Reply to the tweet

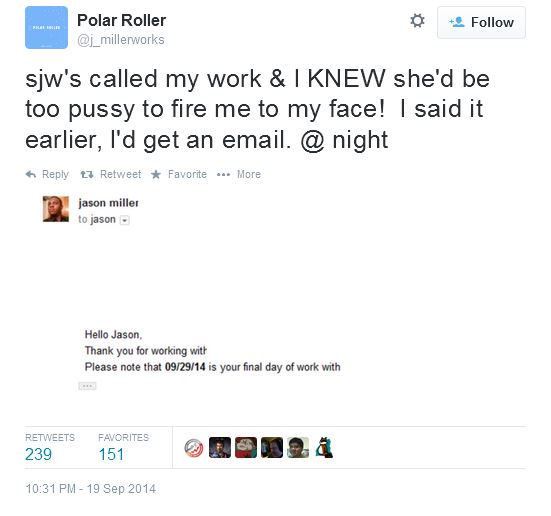47,174
